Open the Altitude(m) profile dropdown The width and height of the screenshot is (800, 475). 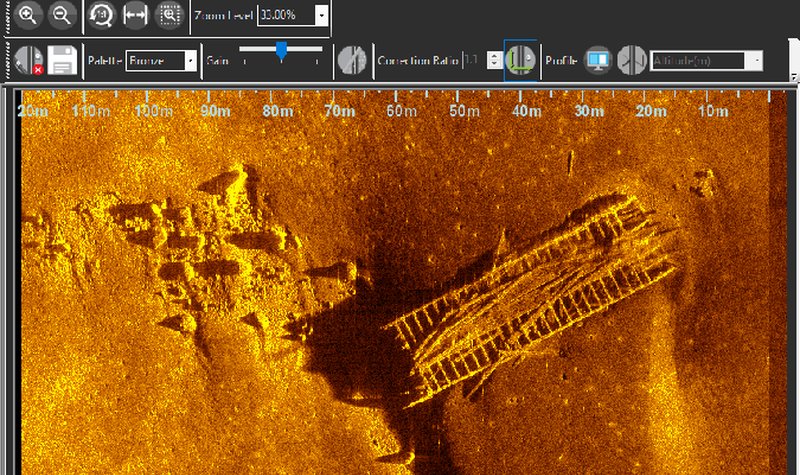[x=706, y=61]
